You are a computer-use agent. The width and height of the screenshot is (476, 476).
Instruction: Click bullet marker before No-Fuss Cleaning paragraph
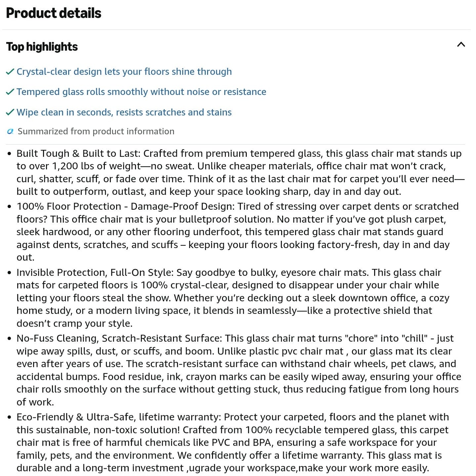(10, 339)
